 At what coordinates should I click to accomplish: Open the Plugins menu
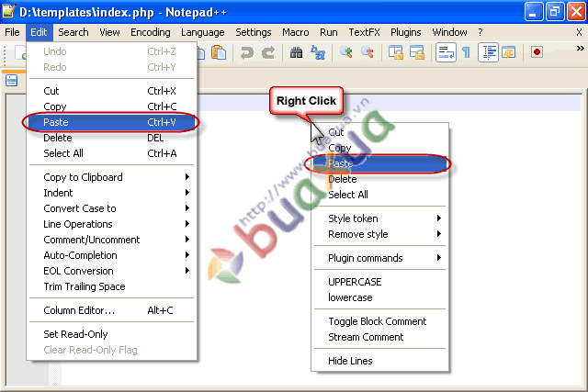tap(406, 32)
